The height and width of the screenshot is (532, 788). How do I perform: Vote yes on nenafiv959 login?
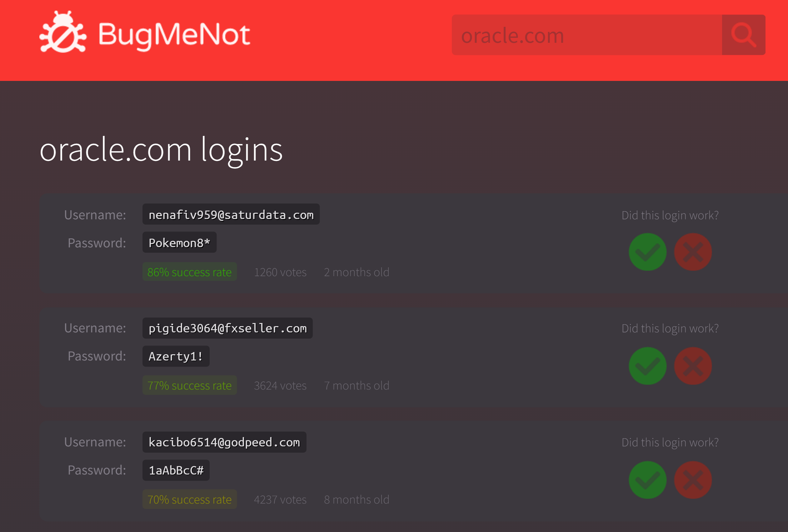[647, 252]
